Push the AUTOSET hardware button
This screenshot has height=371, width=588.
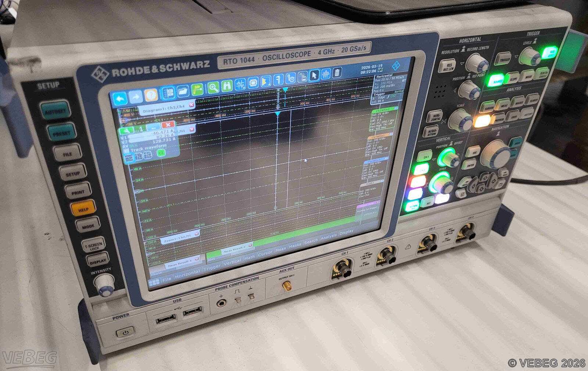point(55,110)
